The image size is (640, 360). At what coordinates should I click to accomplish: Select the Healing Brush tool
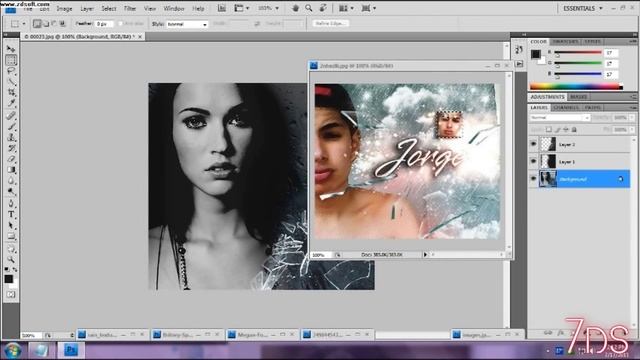11,116
